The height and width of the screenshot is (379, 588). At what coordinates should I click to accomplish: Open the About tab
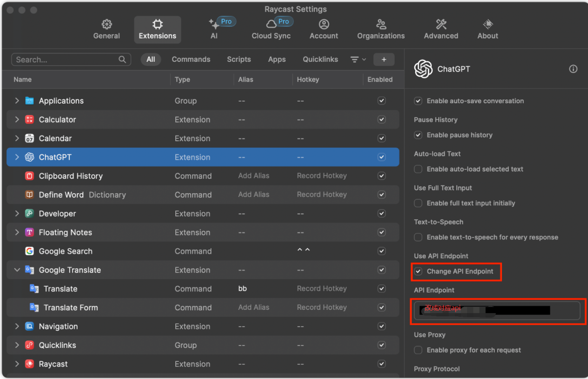pyautogui.click(x=488, y=29)
